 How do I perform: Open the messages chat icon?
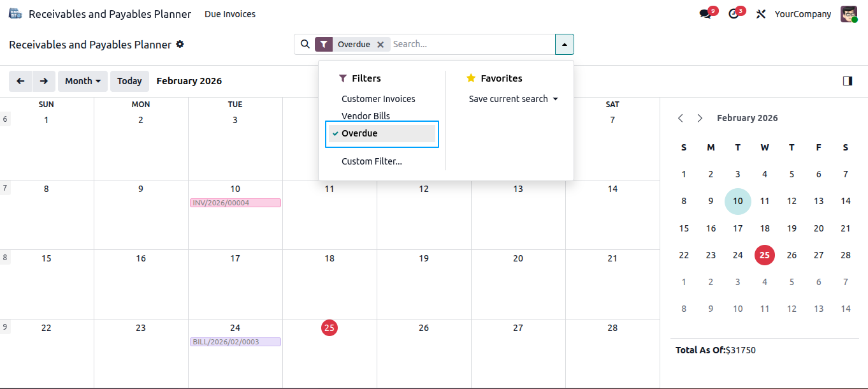[705, 14]
